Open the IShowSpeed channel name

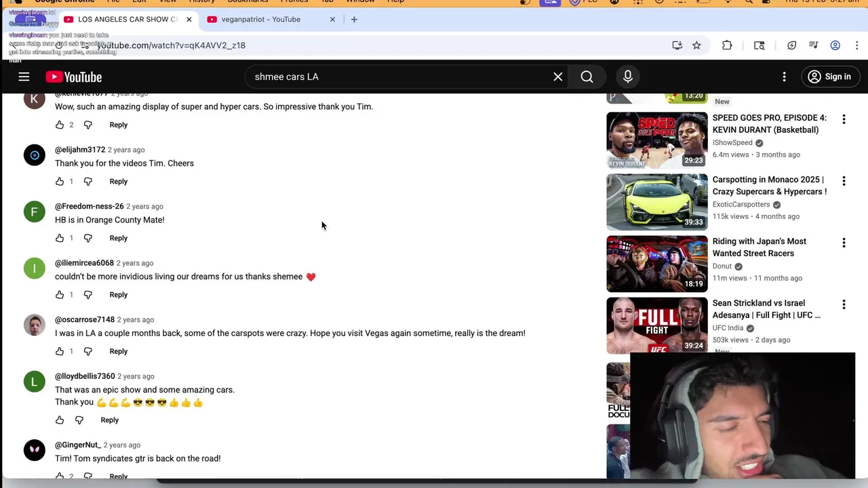point(732,142)
